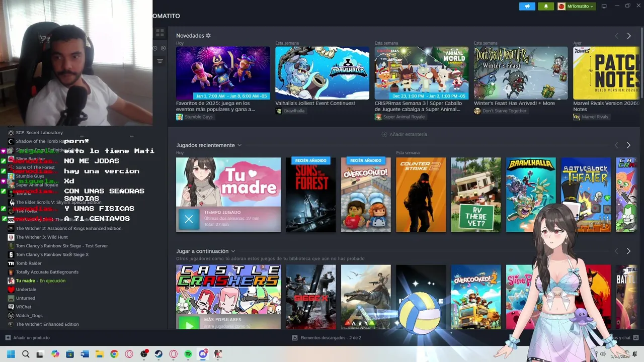Open Overcooked! game tile
Screen dimensions: 644x362
pyautogui.click(x=366, y=195)
